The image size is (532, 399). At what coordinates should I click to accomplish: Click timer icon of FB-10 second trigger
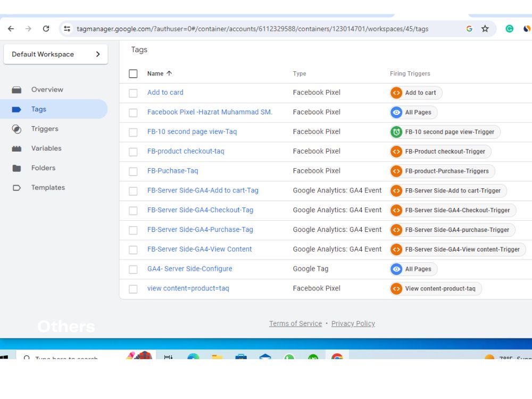(x=396, y=132)
